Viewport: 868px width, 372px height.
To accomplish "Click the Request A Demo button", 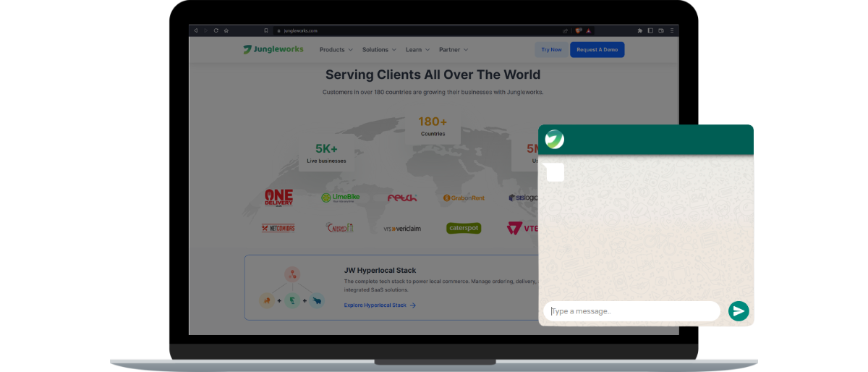I will point(597,50).
